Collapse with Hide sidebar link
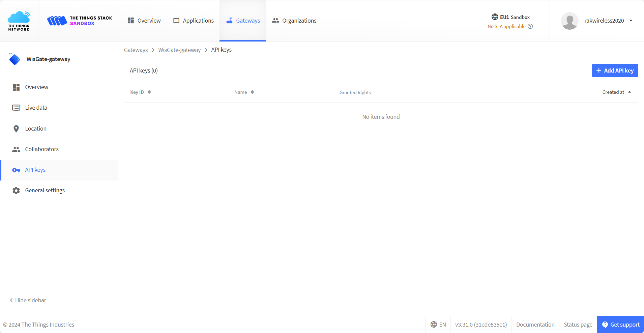This screenshot has width=644, height=333. point(28,300)
